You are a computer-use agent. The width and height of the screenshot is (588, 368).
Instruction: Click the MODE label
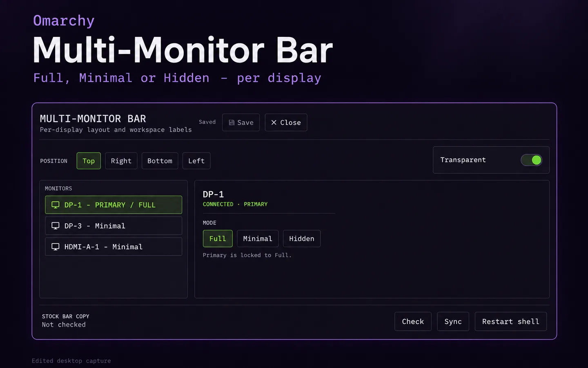[209, 223]
